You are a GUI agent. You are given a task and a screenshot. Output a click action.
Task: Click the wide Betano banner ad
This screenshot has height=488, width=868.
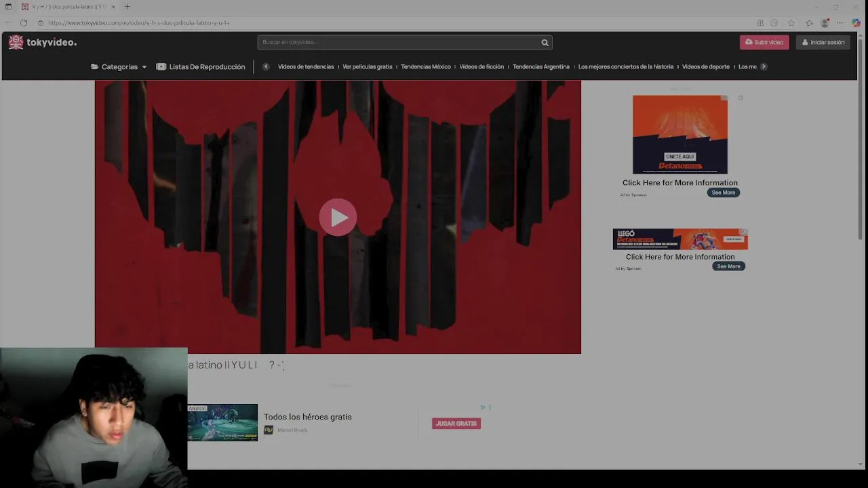(680, 239)
